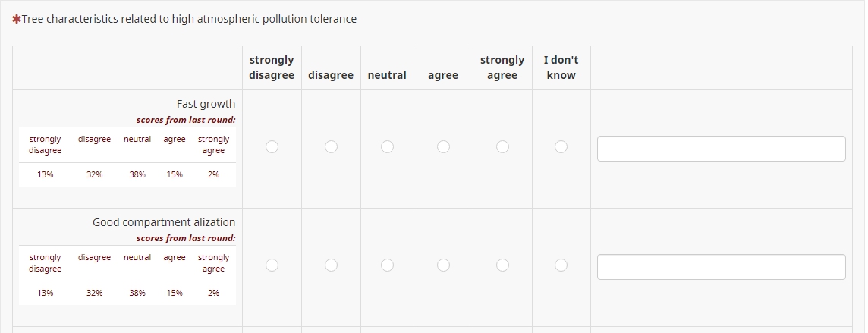Click the Fast growth comment field
The width and height of the screenshot is (868, 333).
click(721, 149)
